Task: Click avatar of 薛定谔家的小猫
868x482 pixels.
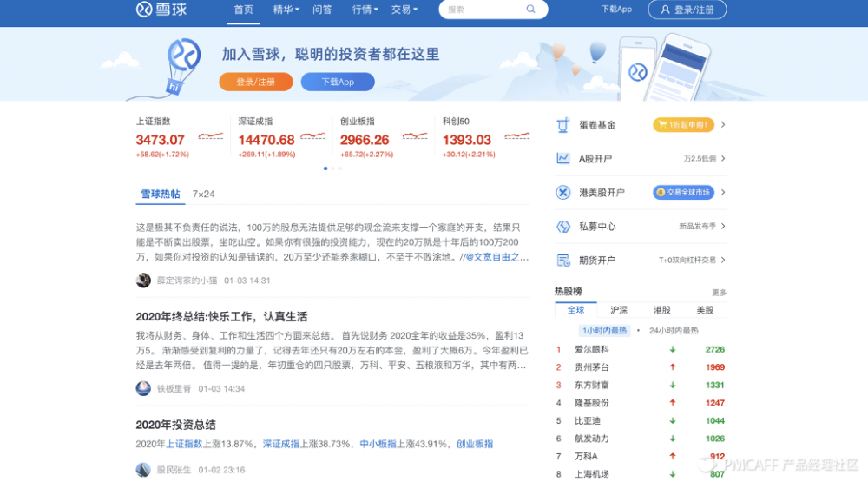Action: (143, 281)
